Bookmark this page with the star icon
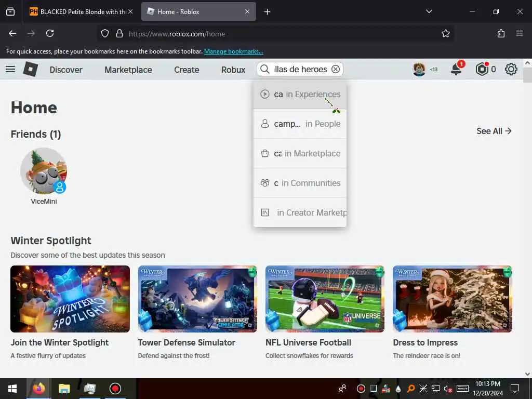The image size is (532, 399). click(445, 33)
